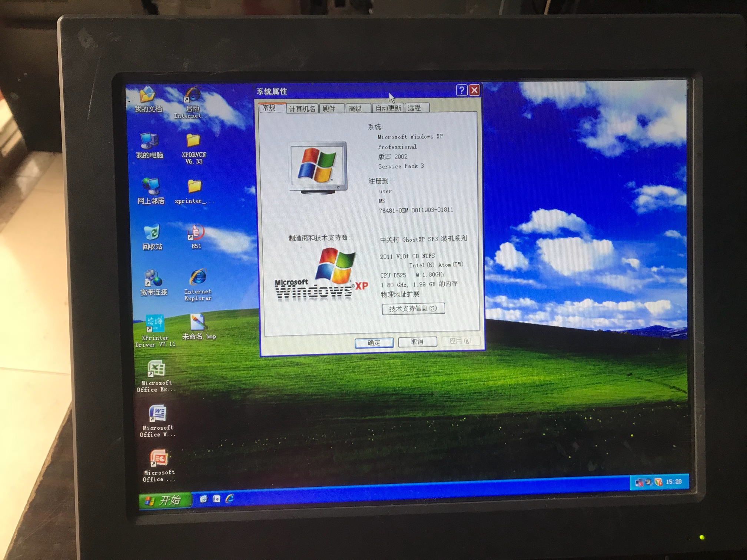Viewport: 747px width, 560px height.
Task: Open the XPDRVCN V6.33 folder
Action: (193, 148)
